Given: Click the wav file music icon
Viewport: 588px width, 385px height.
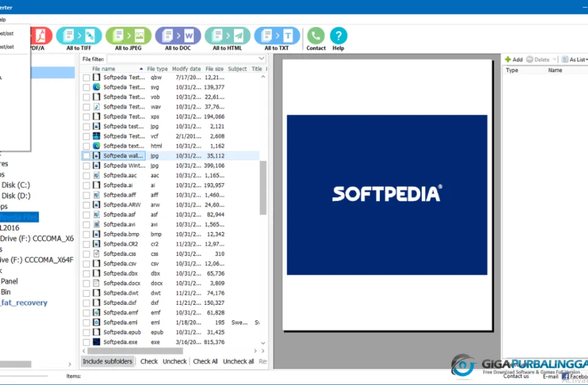Looking at the screenshot, I should pos(96,107).
